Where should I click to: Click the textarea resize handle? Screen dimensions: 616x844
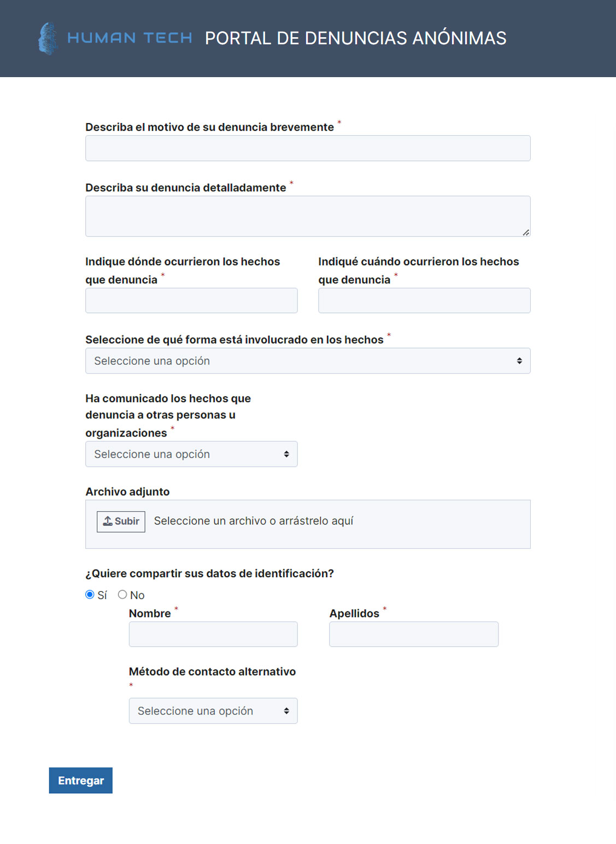(x=526, y=234)
